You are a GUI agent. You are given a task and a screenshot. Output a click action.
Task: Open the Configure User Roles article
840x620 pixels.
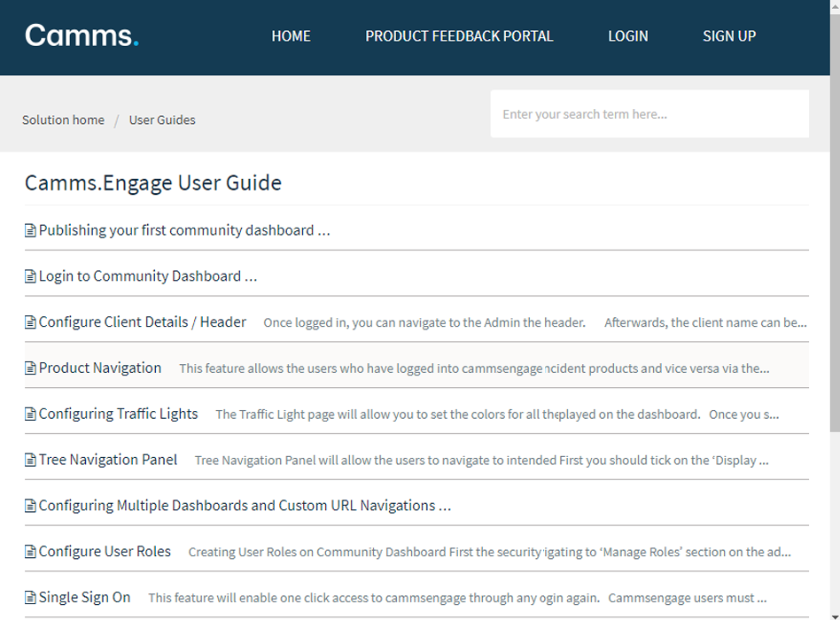105,552
